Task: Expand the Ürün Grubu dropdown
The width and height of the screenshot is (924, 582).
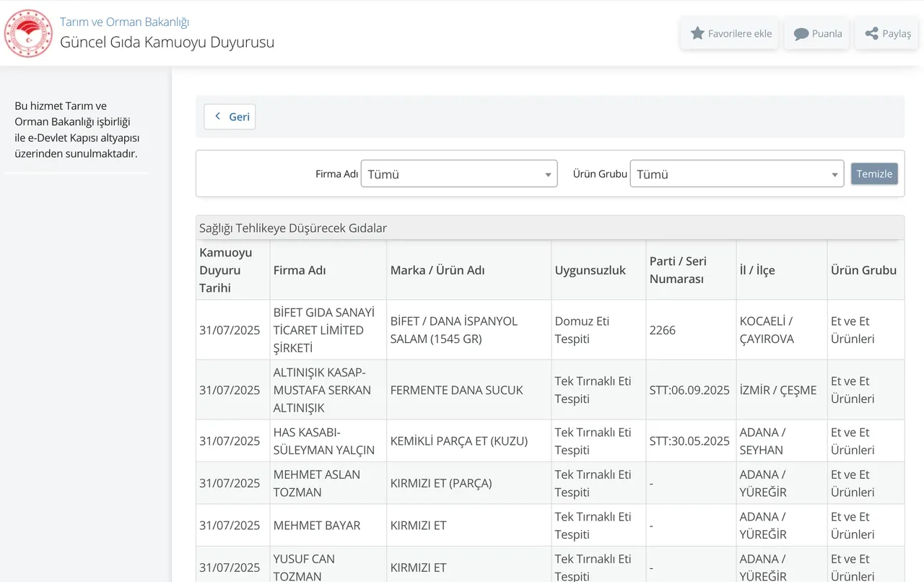Action: [736, 174]
